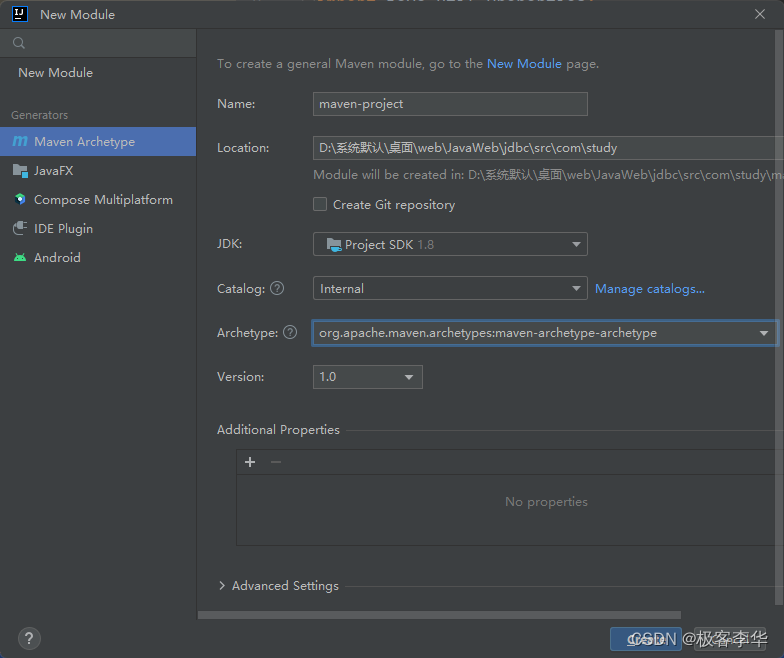Screen dimensions: 784x658
Task: Click the 'No properties' placeholder text
Action: [x=546, y=502]
